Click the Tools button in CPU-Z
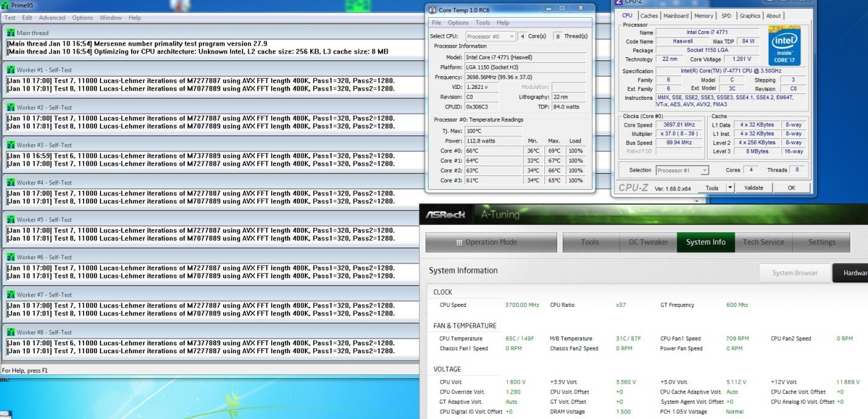The height and width of the screenshot is (419, 868). (x=713, y=188)
